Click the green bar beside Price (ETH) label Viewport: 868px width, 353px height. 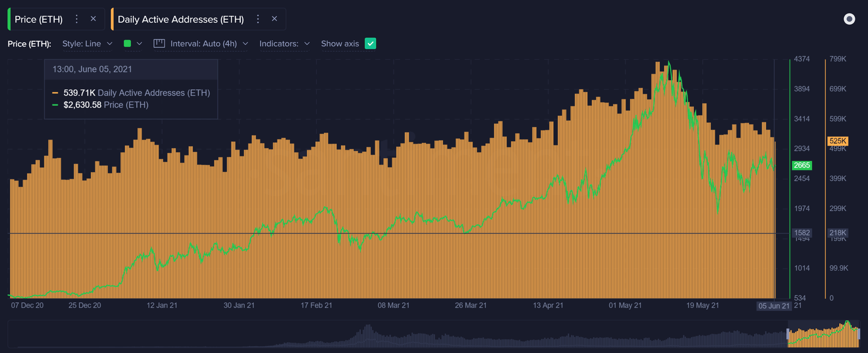(9, 19)
